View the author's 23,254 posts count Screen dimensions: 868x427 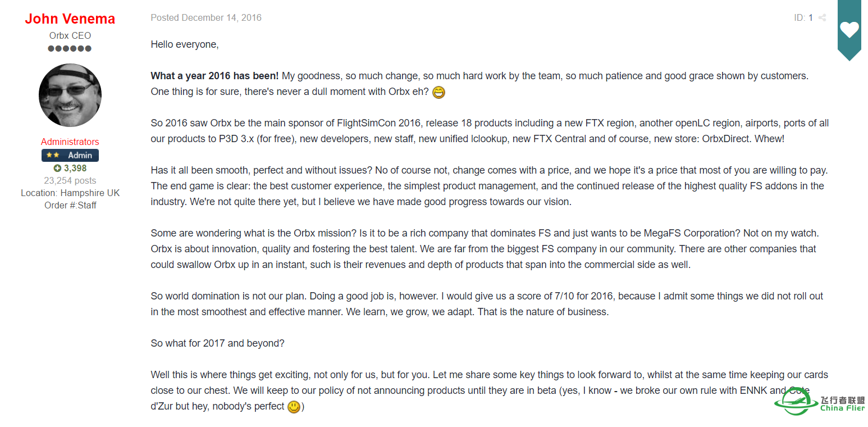tap(70, 181)
